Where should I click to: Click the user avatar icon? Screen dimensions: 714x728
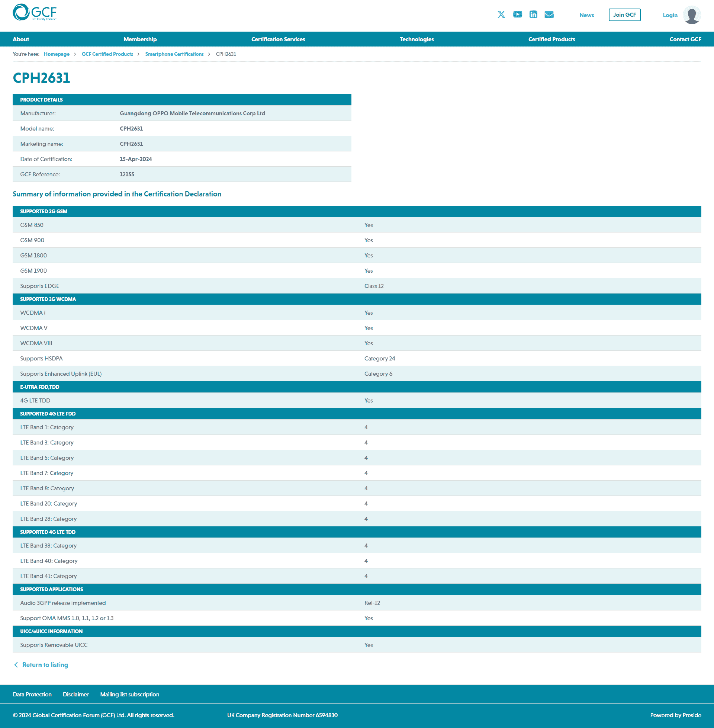691,15
